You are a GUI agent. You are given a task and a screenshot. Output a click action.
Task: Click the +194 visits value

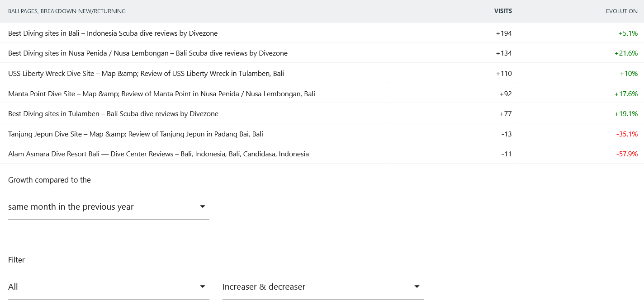pos(503,33)
